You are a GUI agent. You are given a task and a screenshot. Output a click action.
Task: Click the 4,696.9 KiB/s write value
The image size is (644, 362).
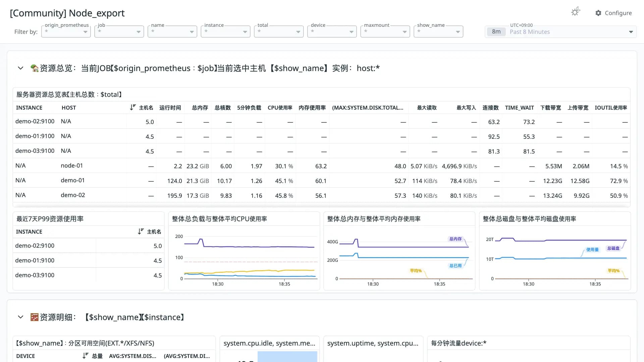tap(459, 166)
